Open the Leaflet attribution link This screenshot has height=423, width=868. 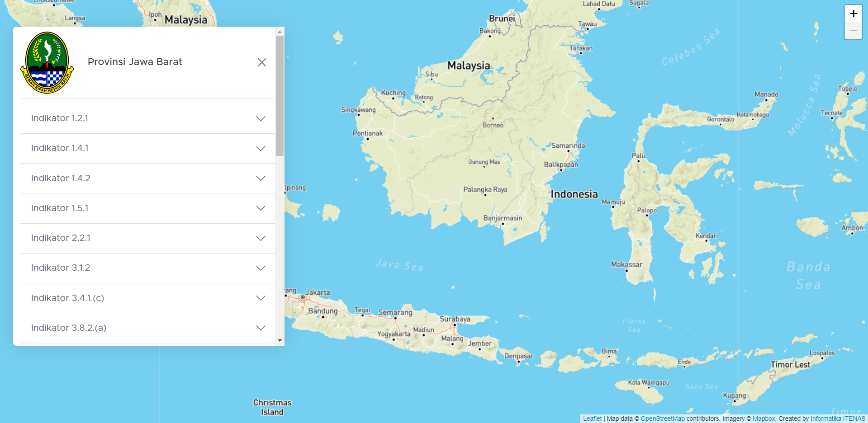592,418
